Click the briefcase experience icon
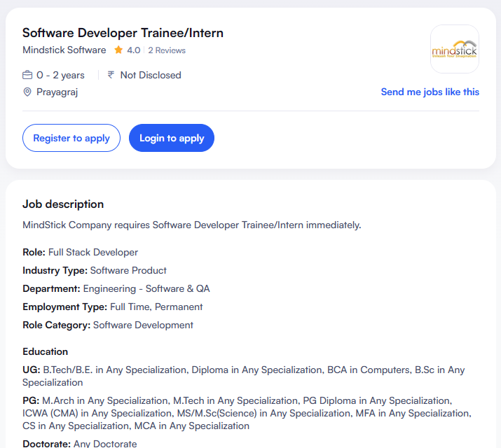The width and height of the screenshot is (501, 448). click(x=27, y=75)
